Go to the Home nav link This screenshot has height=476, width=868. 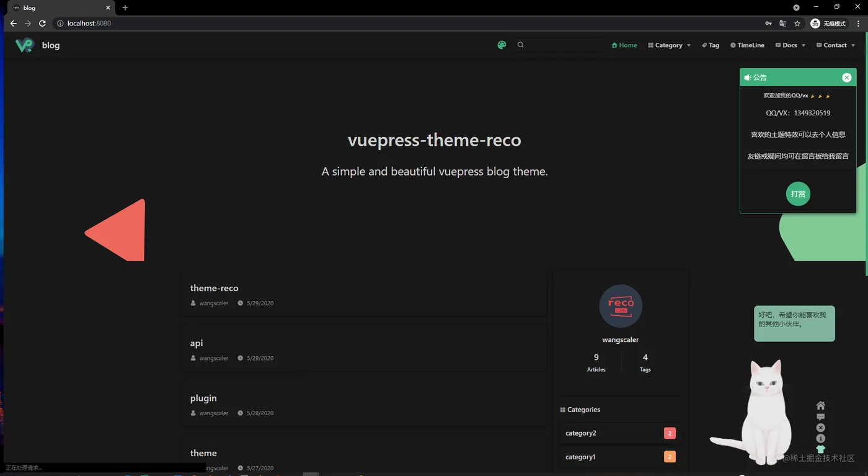tap(624, 45)
